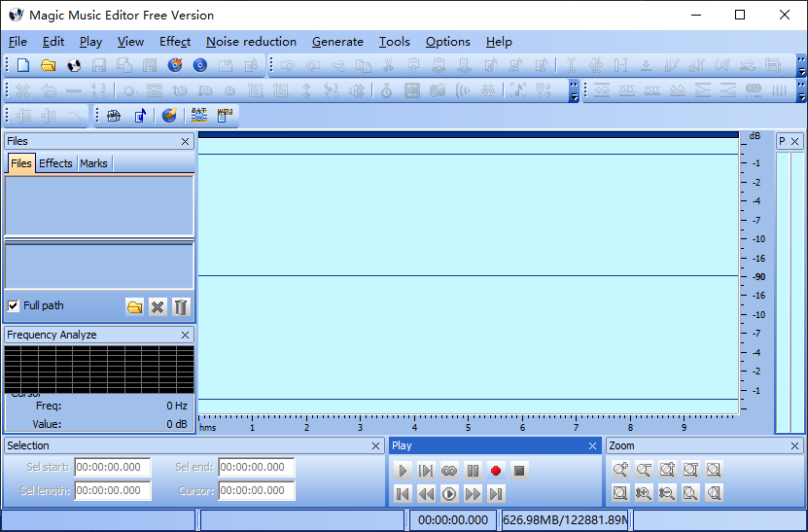Image resolution: width=808 pixels, height=532 pixels.
Task: Start playback with the Play button
Action: pyautogui.click(x=403, y=471)
